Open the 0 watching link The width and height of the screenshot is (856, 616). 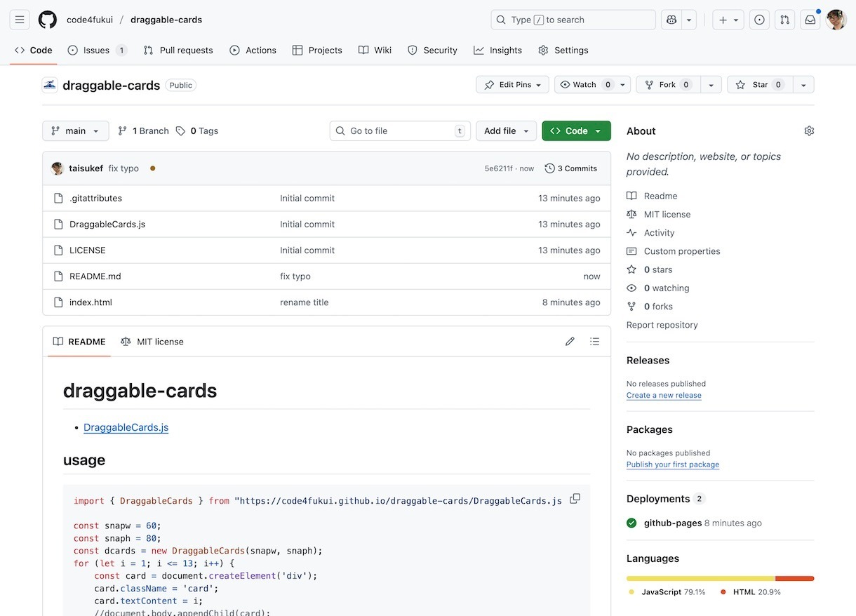658,288
